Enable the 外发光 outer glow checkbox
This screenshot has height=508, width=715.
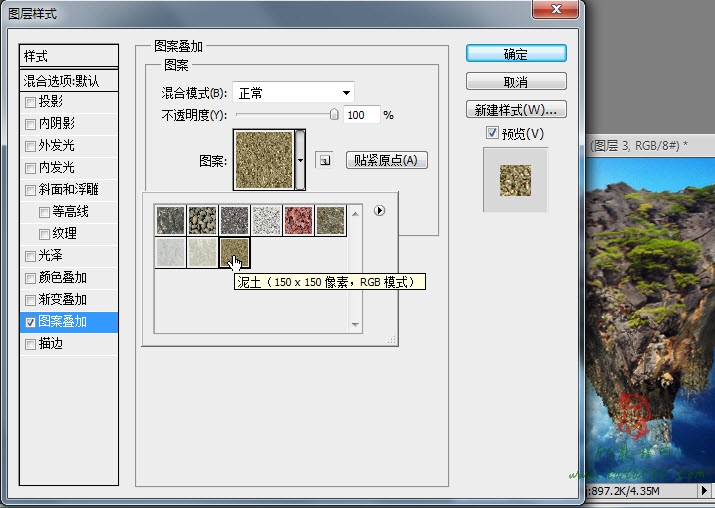point(30,146)
